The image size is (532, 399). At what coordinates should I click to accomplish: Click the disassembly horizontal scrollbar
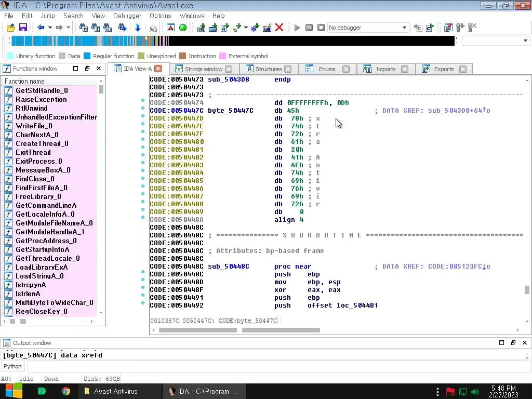(x=335, y=330)
